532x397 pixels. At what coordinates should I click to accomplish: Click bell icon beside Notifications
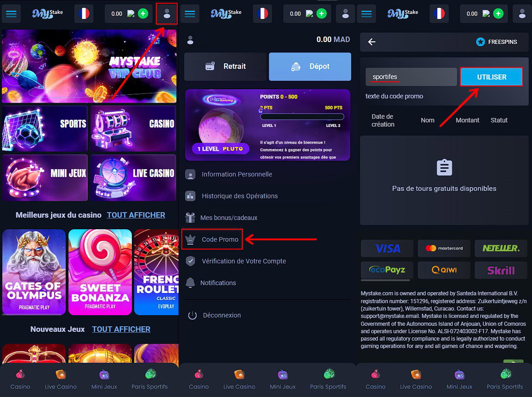(190, 282)
